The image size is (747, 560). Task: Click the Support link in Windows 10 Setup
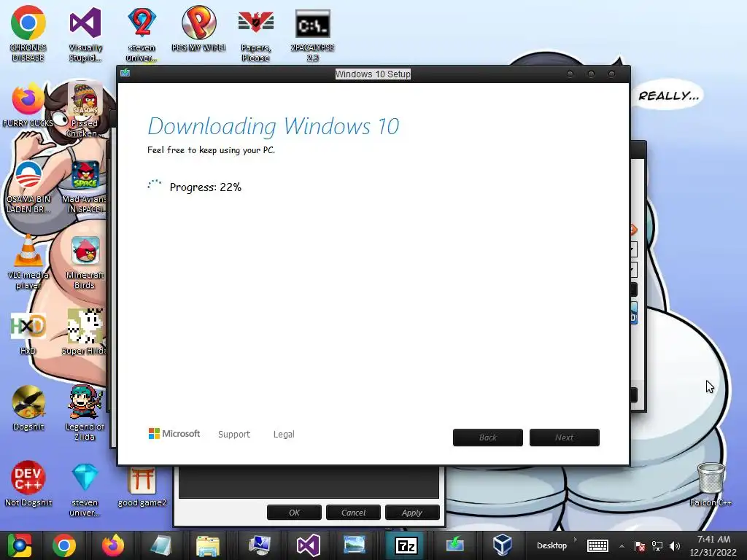[x=234, y=435]
